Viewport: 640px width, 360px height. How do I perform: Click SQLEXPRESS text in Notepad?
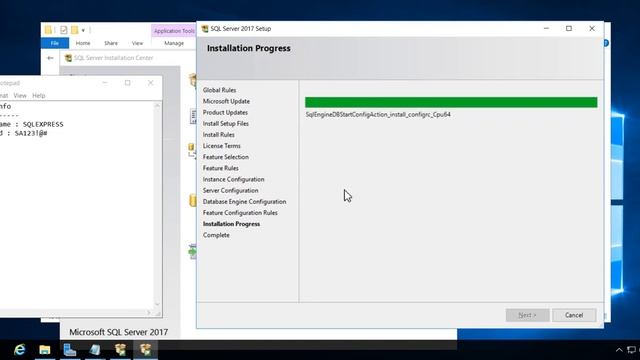43,124
